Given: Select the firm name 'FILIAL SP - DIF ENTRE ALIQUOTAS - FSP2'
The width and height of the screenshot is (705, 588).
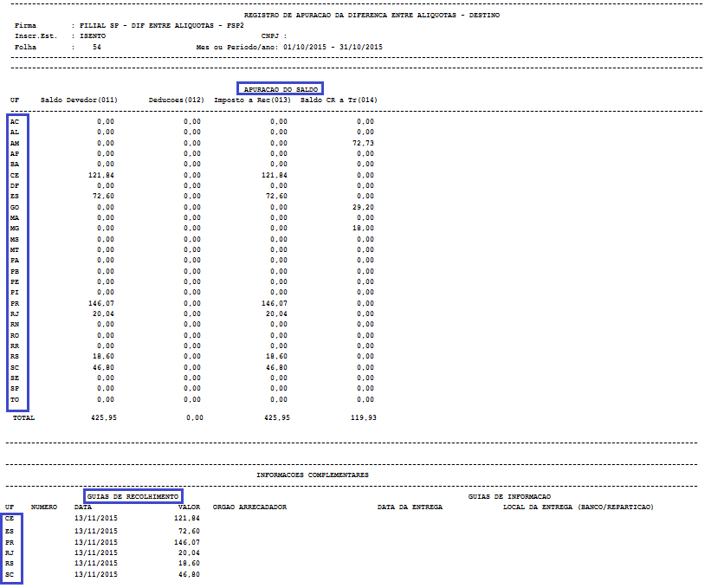Looking at the screenshot, I should 161,26.
